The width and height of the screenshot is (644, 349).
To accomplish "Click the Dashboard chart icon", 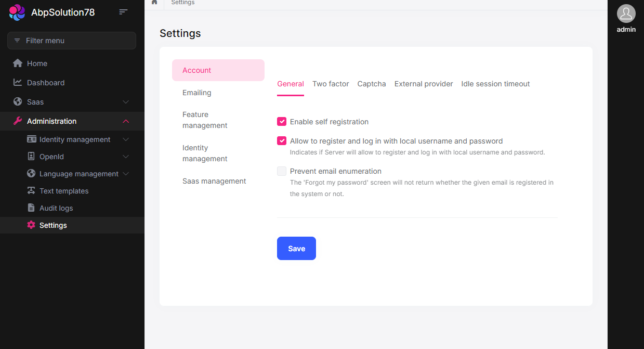I will tap(18, 82).
